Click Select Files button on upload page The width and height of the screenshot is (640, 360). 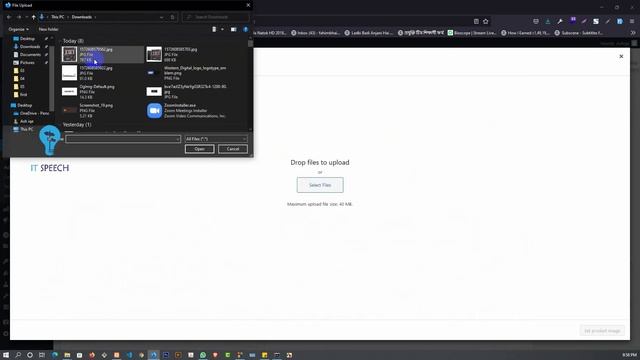pos(320,185)
